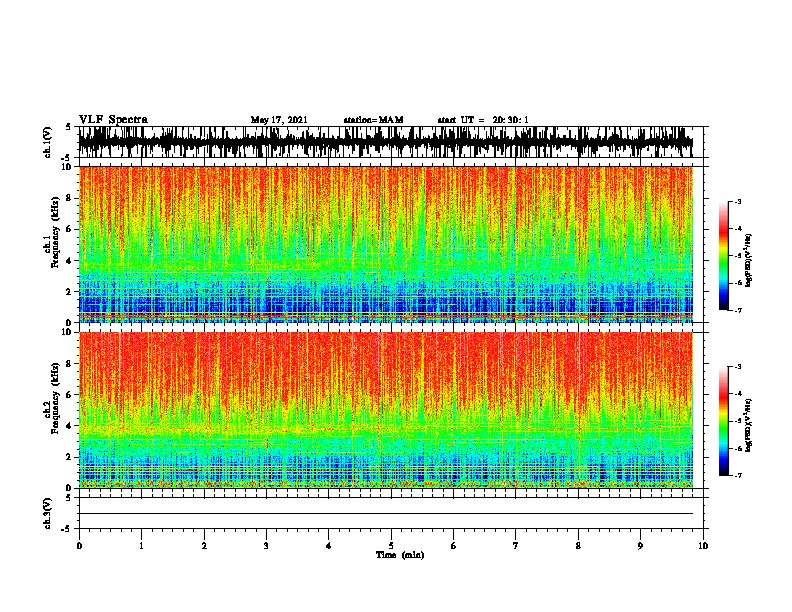Click the ch.1(V) axis label

click(48, 142)
